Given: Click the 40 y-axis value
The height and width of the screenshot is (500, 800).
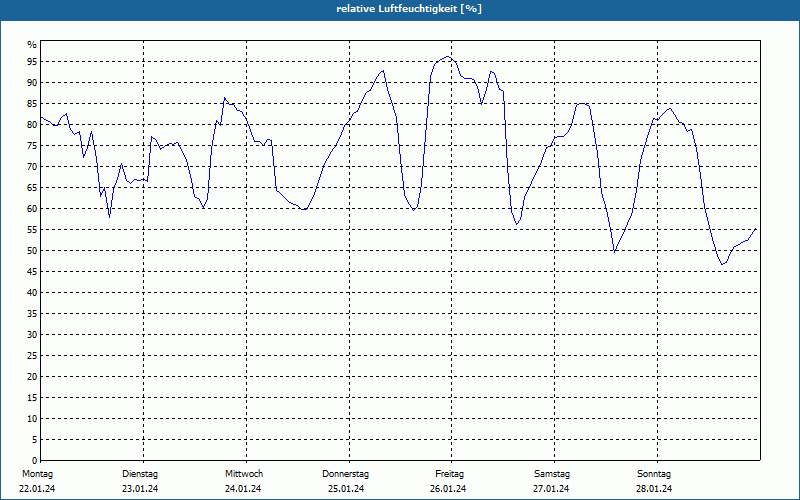Looking at the screenshot, I should [32, 293].
